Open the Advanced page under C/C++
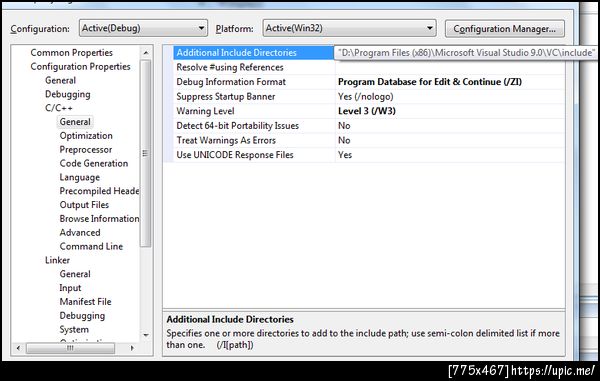Viewport: 600px width, 381px height. (x=80, y=233)
